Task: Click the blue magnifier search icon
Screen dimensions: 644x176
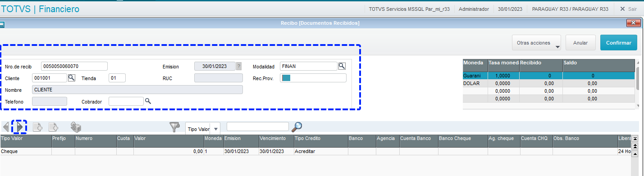Action: pyautogui.click(x=297, y=127)
